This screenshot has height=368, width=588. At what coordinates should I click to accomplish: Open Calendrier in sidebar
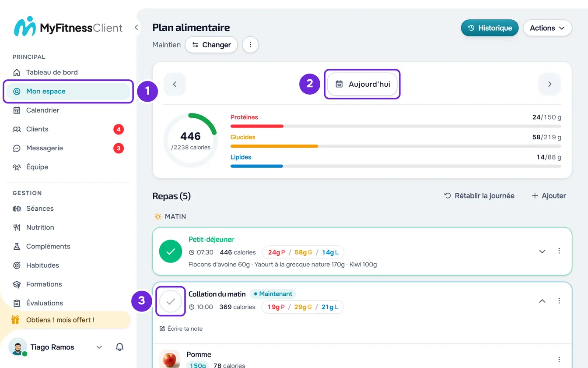[68, 110]
